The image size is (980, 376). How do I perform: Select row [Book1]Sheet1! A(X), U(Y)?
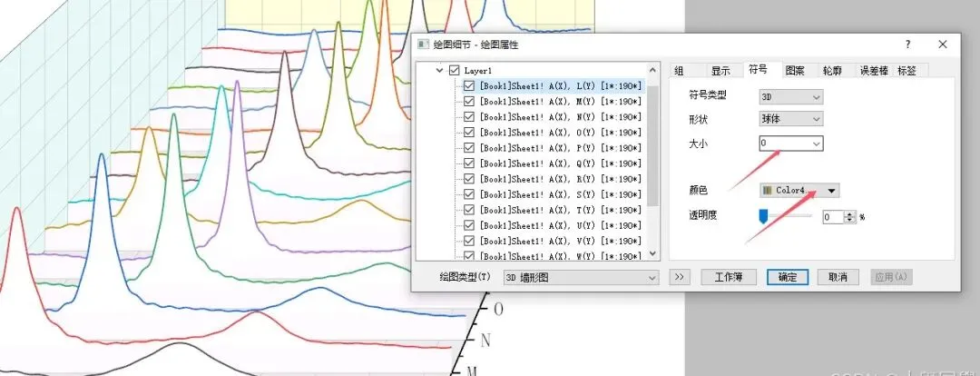560,226
